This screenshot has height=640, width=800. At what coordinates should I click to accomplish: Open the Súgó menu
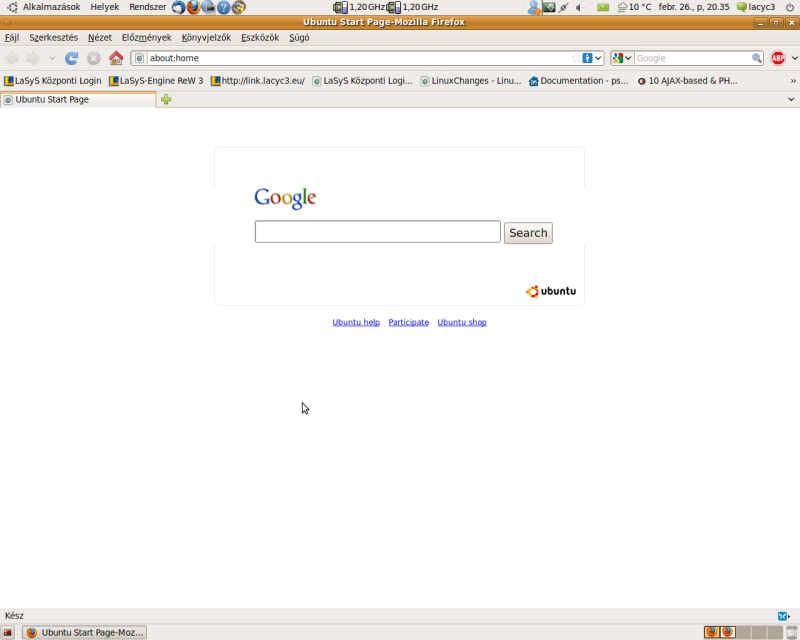[299, 38]
